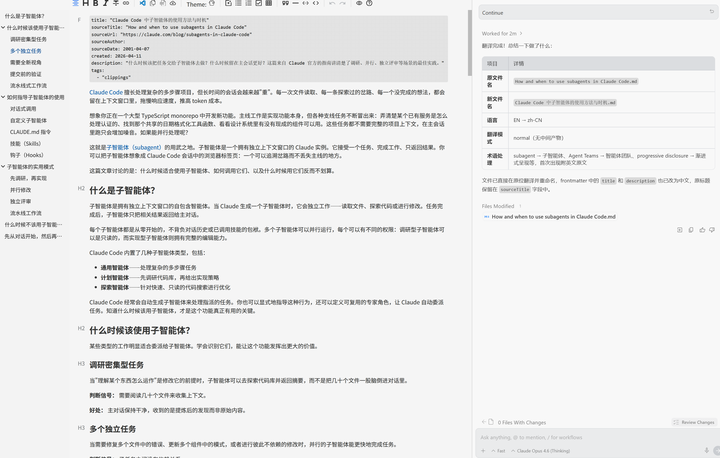720x458 pixels.
Task: Open the Theme picker icon
Action: [x=212, y=3]
